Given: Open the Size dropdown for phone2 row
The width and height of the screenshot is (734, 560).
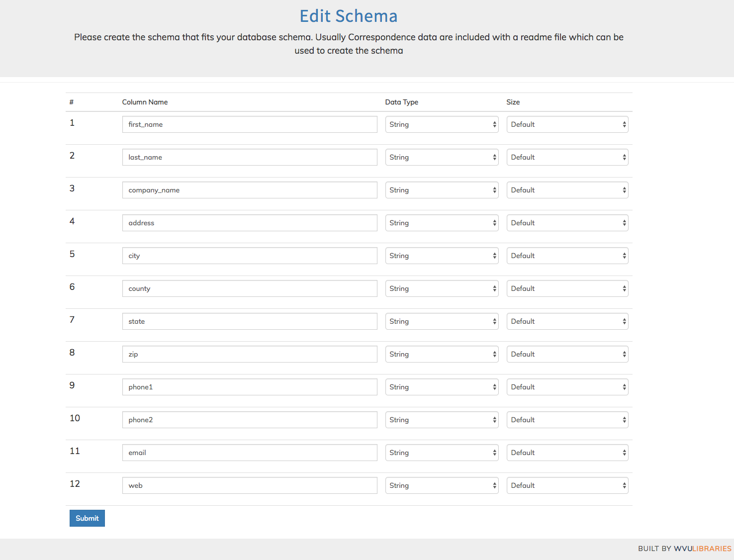Looking at the screenshot, I should tap(567, 419).
